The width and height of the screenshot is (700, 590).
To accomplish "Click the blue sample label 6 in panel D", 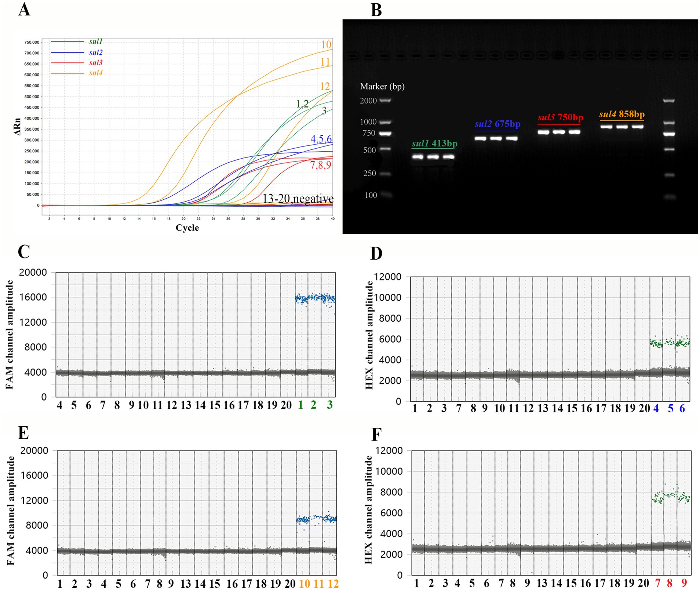I will point(682,408).
